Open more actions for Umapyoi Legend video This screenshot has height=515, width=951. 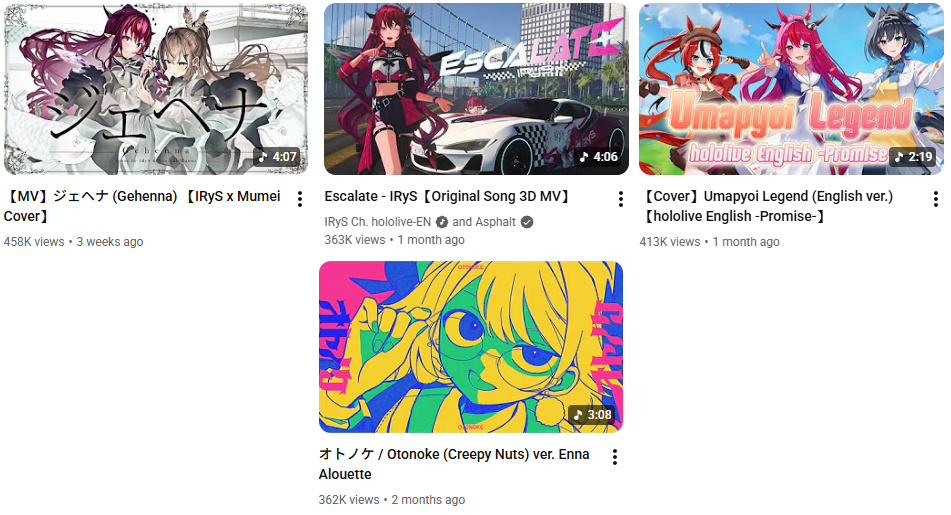pos(936,199)
